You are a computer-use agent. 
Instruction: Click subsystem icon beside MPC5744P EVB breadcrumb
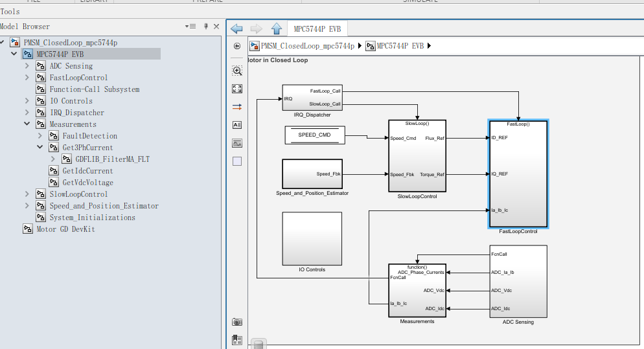(371, 45)
